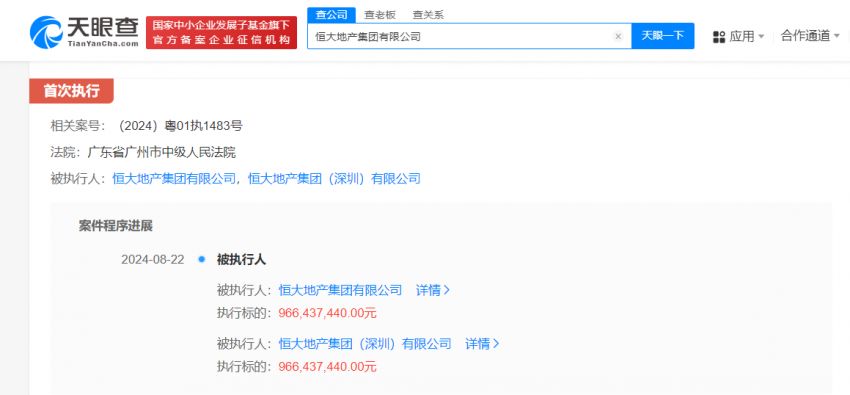Image resolution: width=850 pixels, height=395 pixels.
Task: Clear the search box with the x icon
Action: [x=617, y=36]
